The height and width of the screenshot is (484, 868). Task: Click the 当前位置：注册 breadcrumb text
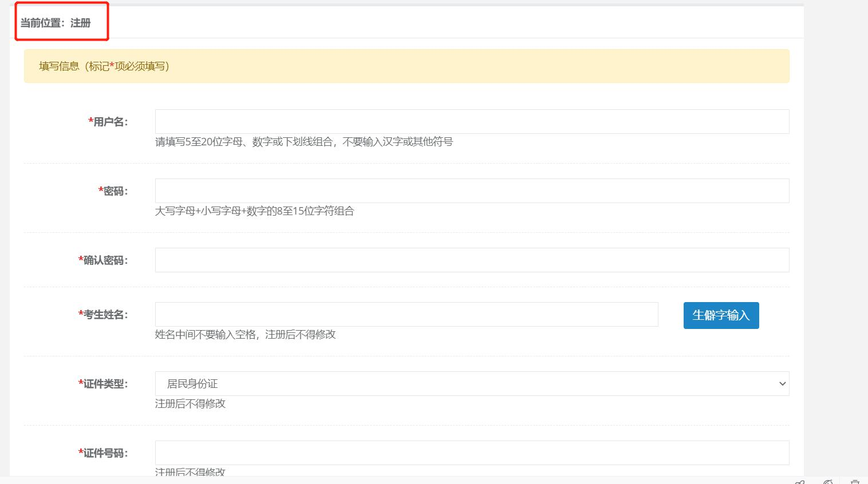click(56, 23)
